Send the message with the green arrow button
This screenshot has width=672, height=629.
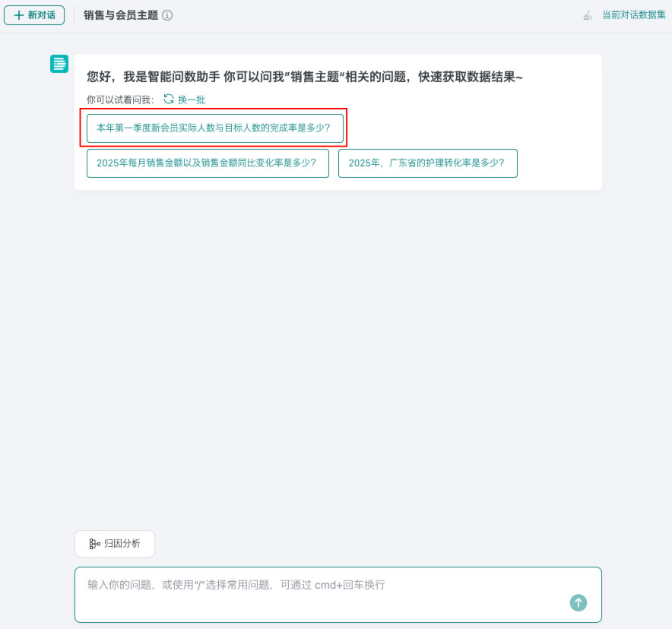[578, 602]
